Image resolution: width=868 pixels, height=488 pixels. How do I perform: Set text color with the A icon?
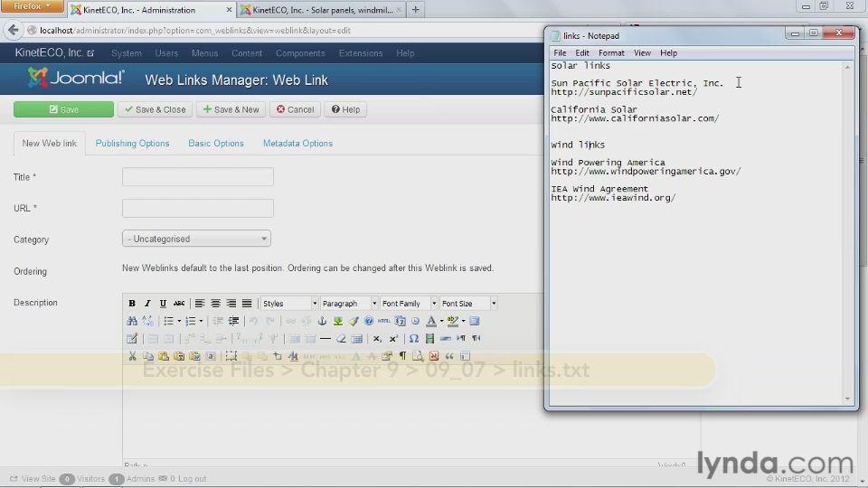[430, 321]
